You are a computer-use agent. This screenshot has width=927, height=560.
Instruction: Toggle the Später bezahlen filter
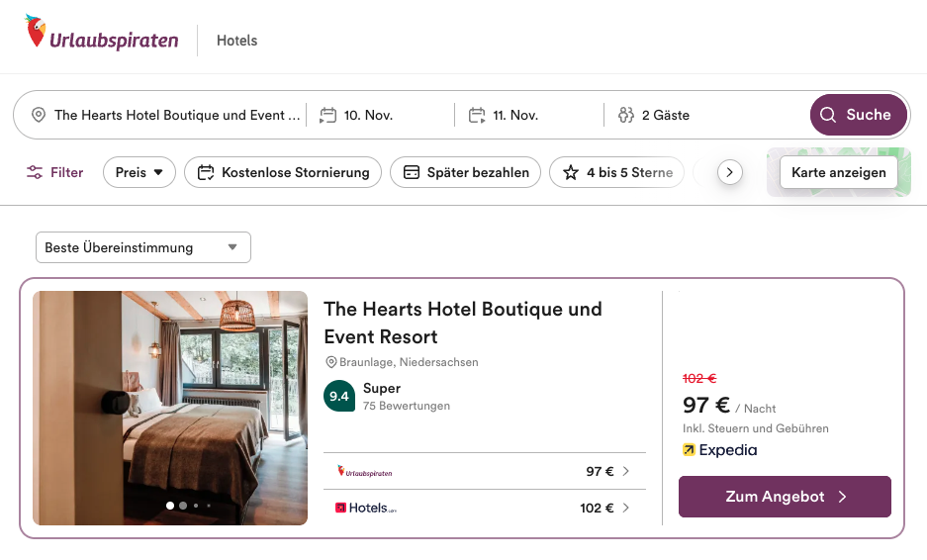click(466, 172)
